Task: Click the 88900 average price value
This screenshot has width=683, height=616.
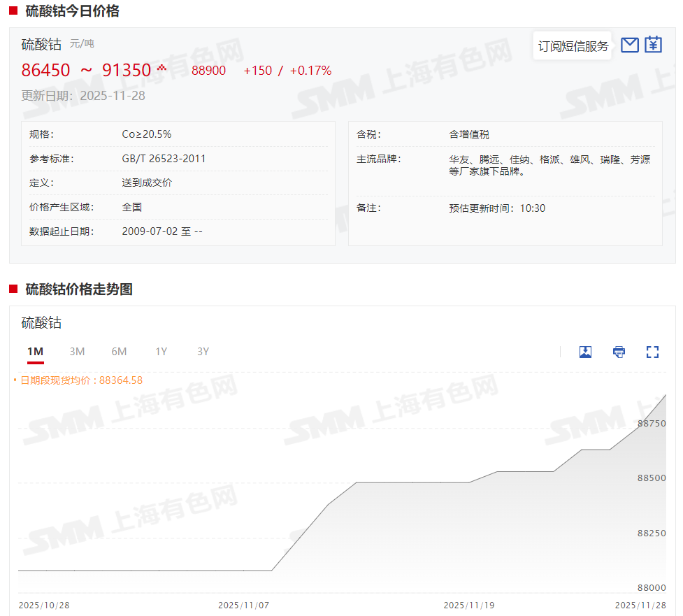Action: point(208,71)
